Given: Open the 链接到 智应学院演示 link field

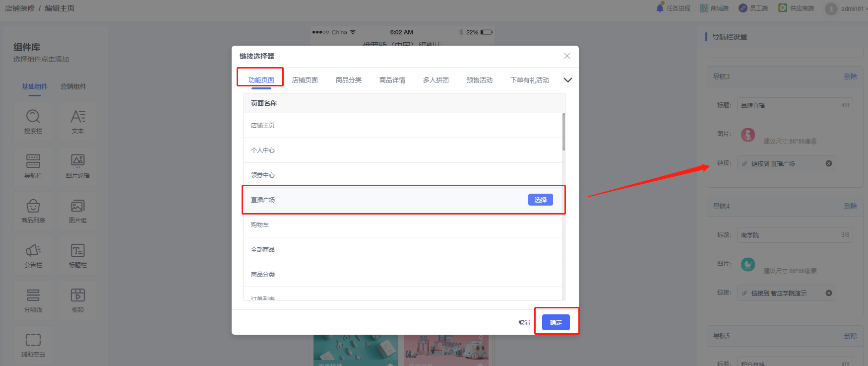Looking at the screenshot, I should (x=787, y=293).
